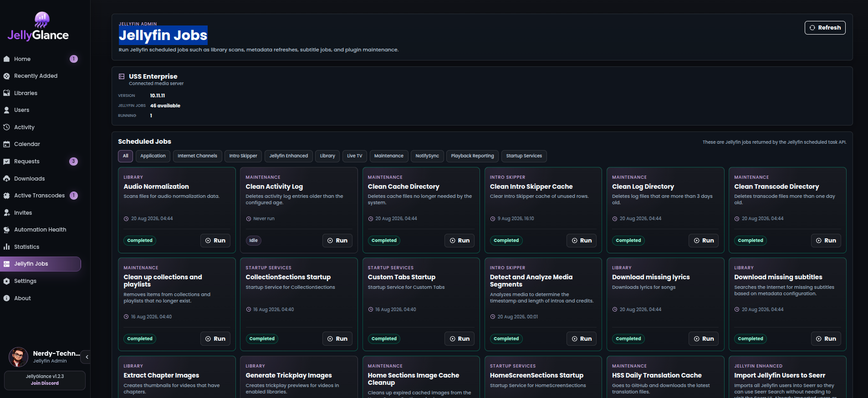Click the Jellyfin Jobs page heading
The image size is (868, 398).
tap(163, 35)
